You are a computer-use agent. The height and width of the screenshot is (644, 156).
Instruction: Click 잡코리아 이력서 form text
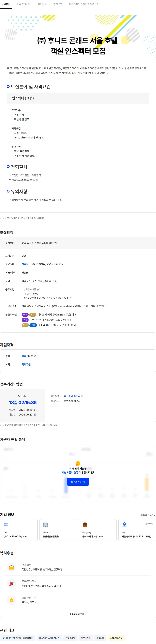pos(72,401)
